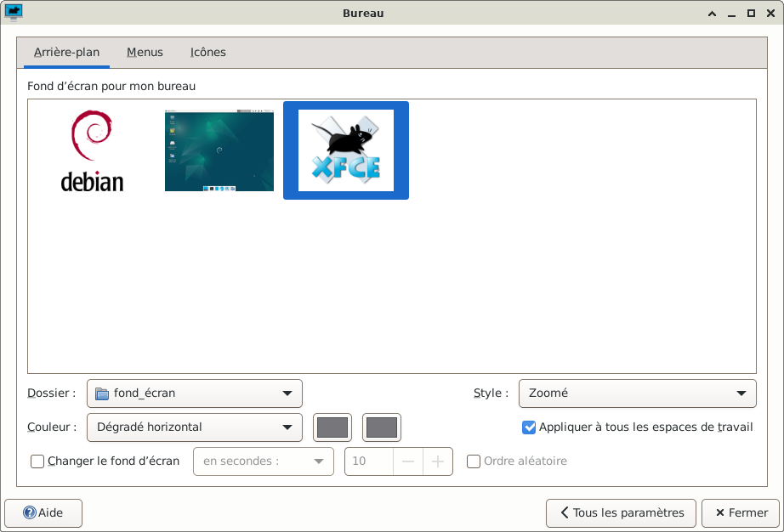
Task: Pick the second gradient color swatch
Action: pyautogui.click(x=382, y=427)
